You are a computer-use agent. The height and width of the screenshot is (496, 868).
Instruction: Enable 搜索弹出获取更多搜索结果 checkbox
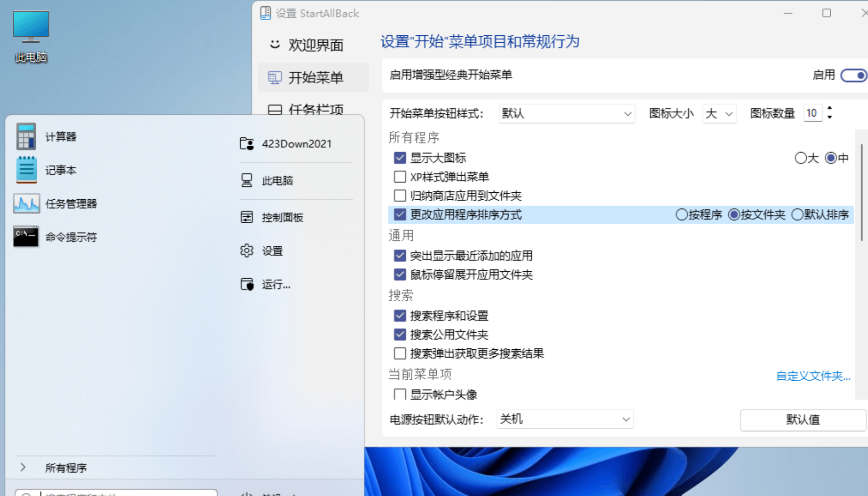[400, 353]
